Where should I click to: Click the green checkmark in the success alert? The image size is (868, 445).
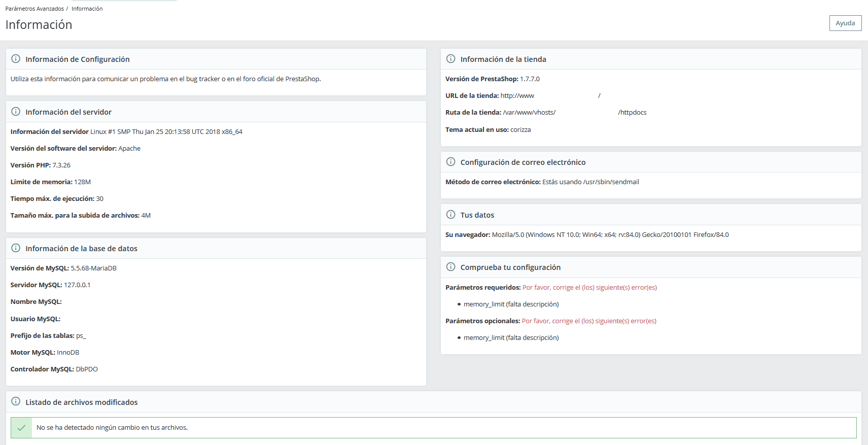tap(21, 428)
